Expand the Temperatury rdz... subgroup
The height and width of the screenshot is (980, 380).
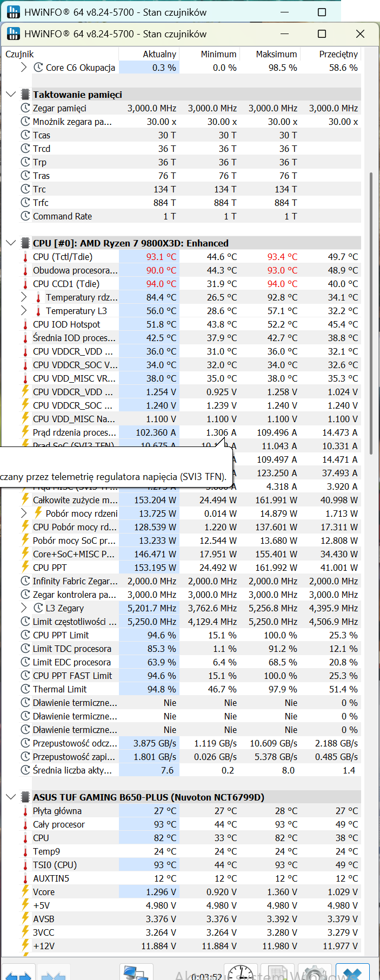coord(24,297)
